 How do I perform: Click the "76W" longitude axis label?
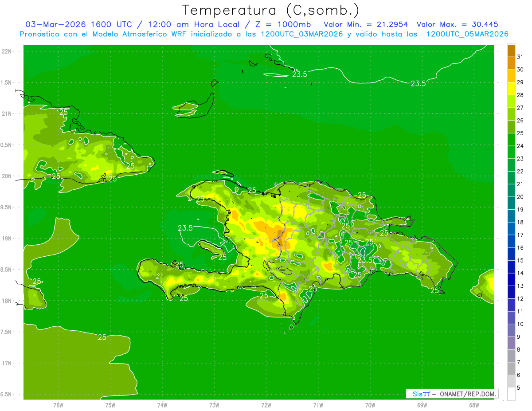[x=58, y=405]
